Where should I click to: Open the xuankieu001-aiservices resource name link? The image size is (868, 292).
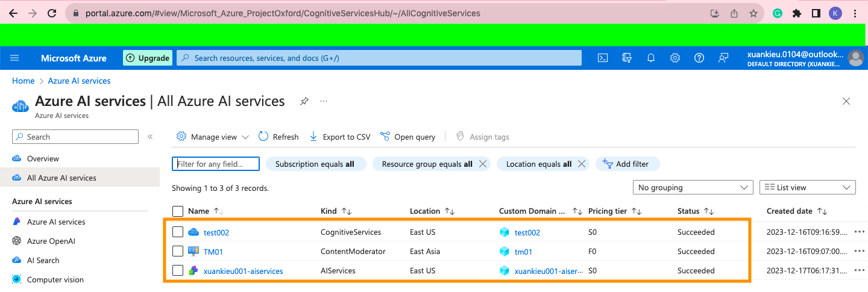tap(244, 271)
